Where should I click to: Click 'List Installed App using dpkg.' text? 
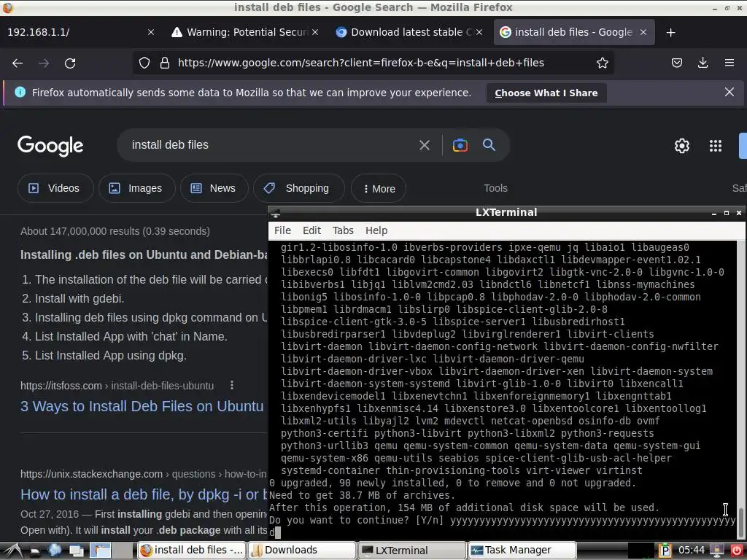111,355
